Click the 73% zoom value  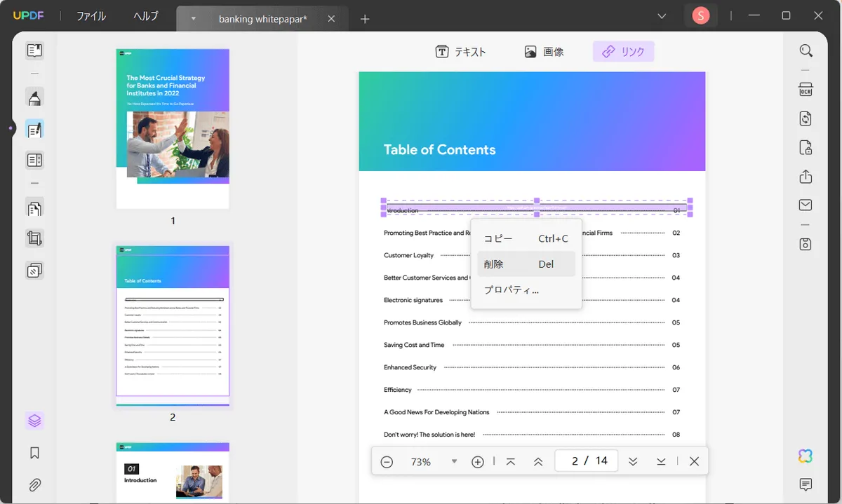421,462
